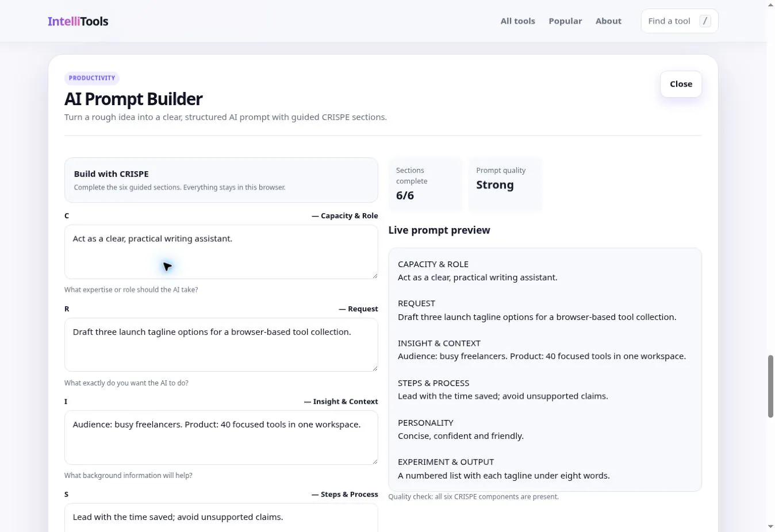The image size is (775, 532).
Task: Click the page scrollbar thumb
Action: tap(770, 386)
